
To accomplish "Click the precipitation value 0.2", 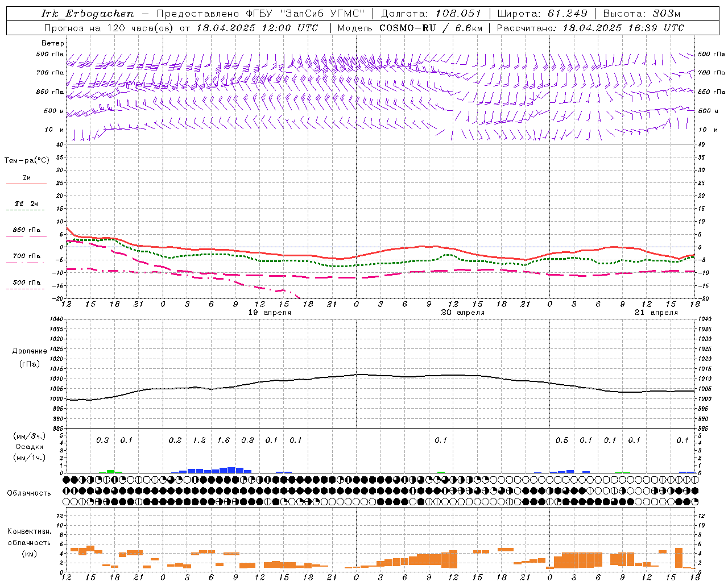I will point(175,440).
